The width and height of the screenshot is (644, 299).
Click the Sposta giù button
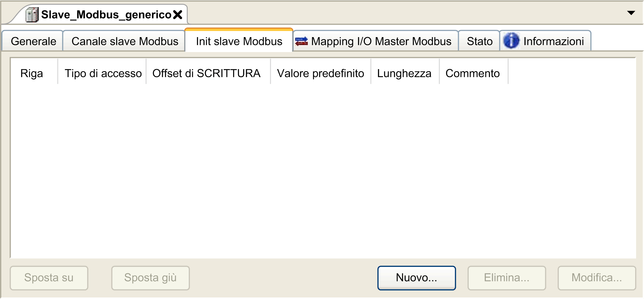[x=150, y=278]
